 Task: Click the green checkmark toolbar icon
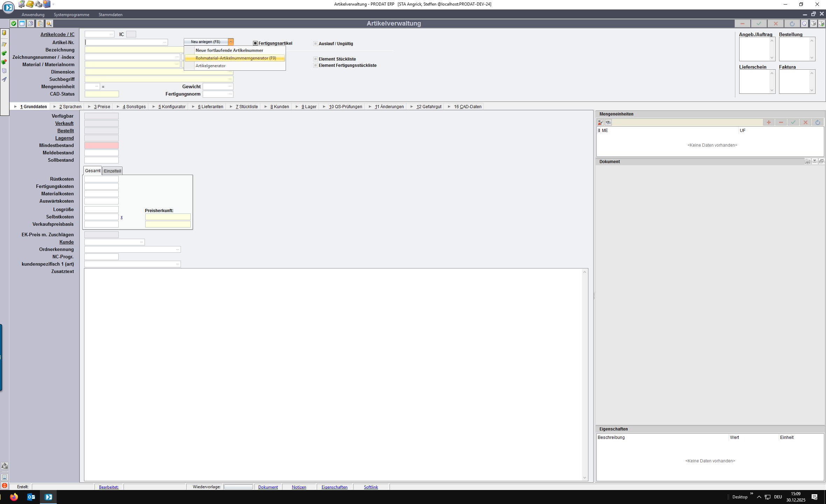point(14,23)
